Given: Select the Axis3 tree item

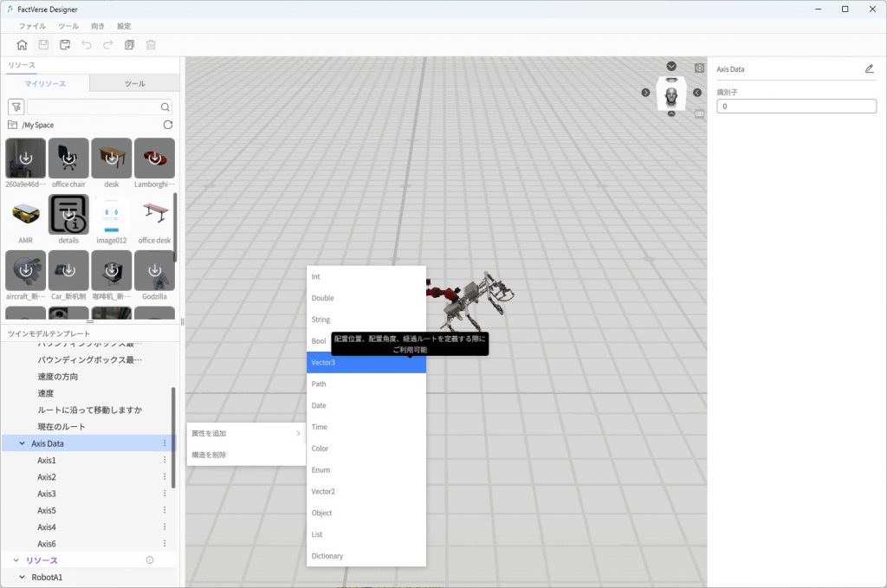Looking at the screenshot, I should (x=47, y=494).
